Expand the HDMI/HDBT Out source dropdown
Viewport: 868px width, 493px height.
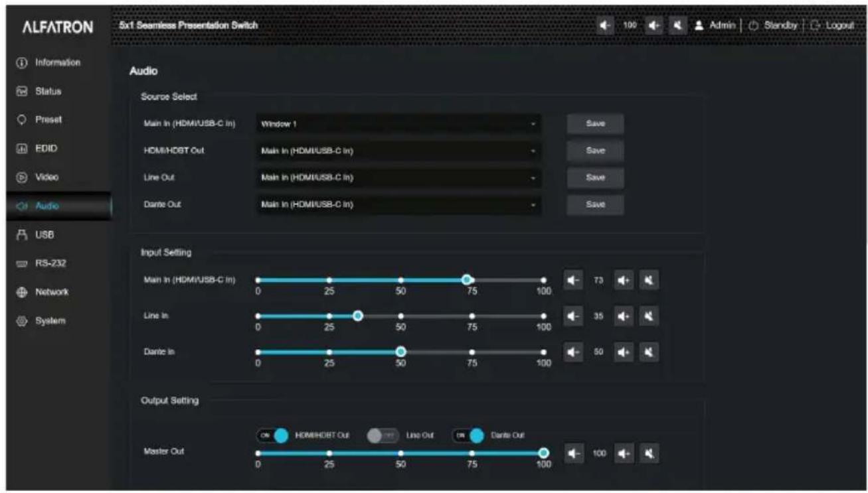tap(398, 151)
